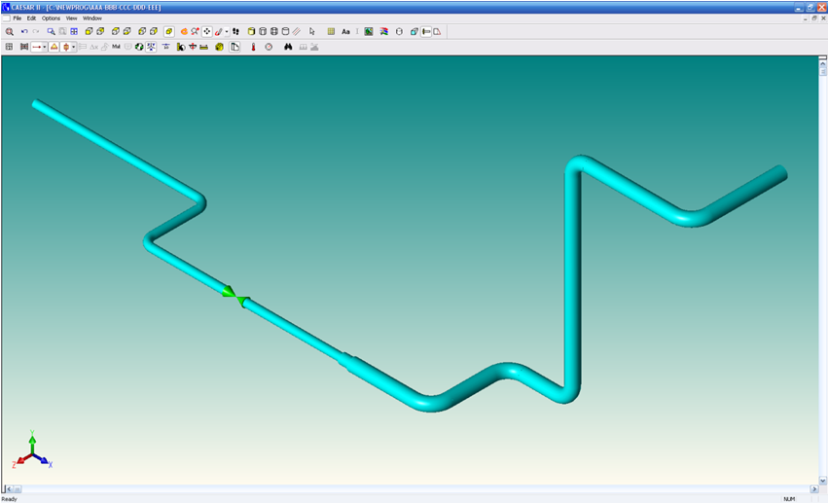Click the red magnifier zoom icon

(10, 32)
